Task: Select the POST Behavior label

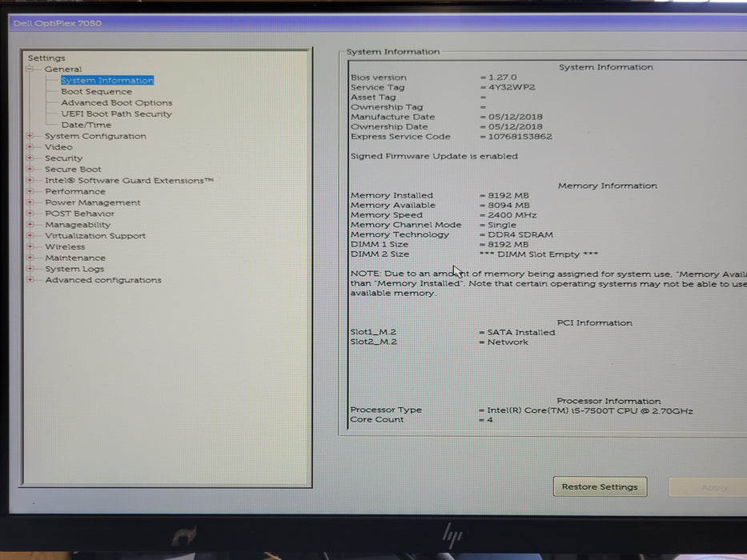Action: click(79, 214)
